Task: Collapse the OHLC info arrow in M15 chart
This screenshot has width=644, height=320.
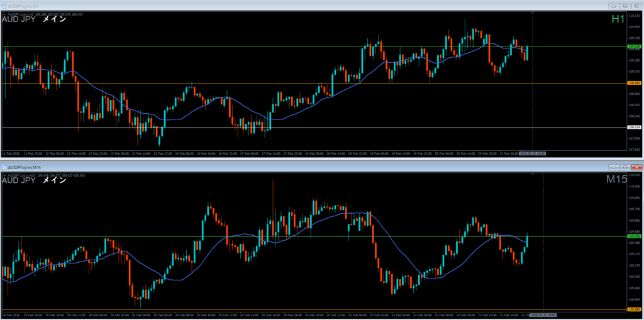Action: [x=5, y=174]
